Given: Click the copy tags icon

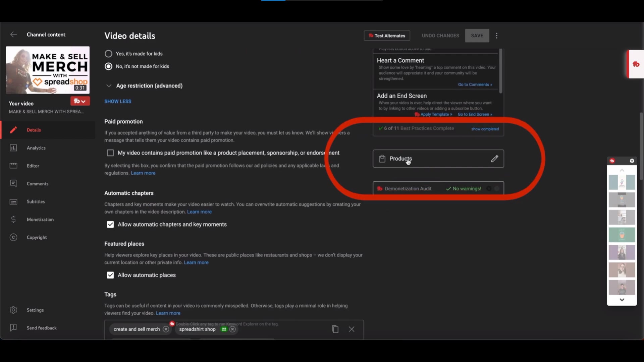Looking at the screenshot, I should [x=335, y=329].
